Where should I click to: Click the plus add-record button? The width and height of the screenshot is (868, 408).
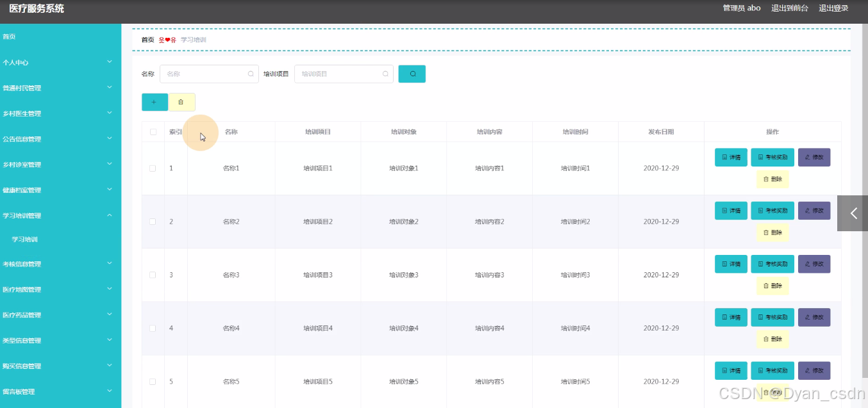coord(154,102)
